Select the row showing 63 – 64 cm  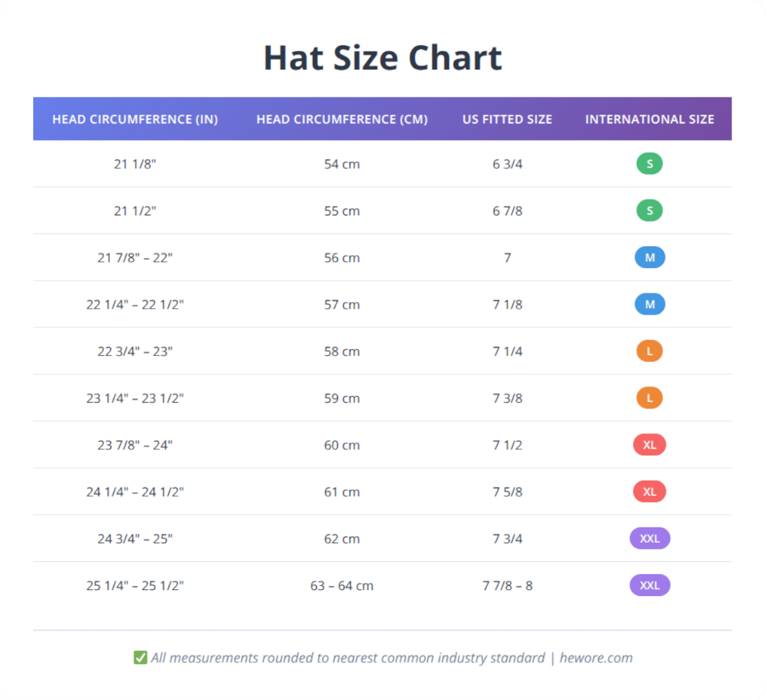click(342, 585)
